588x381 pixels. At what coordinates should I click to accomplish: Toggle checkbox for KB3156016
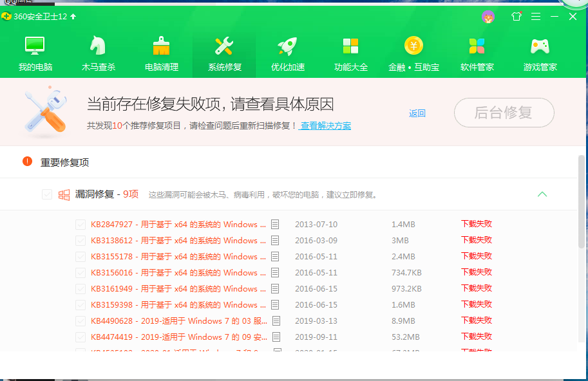click(81, 273)
